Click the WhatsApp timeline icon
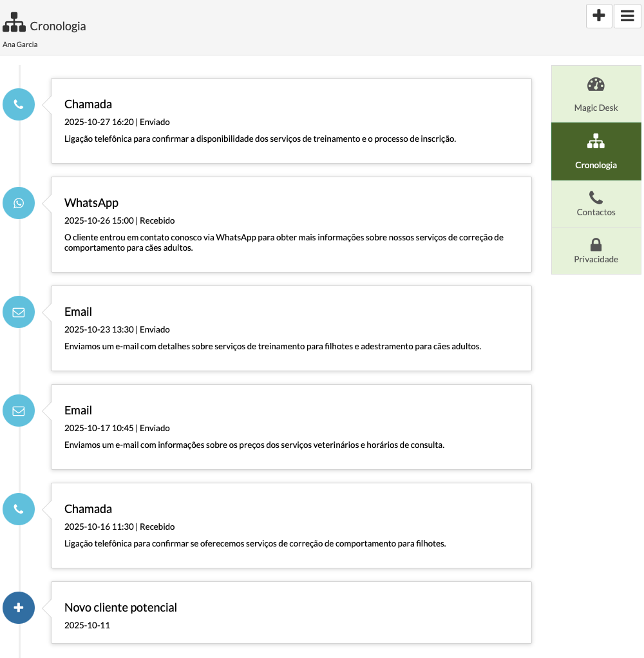Viewport: 644px width, 658px height. coord(19,203)
